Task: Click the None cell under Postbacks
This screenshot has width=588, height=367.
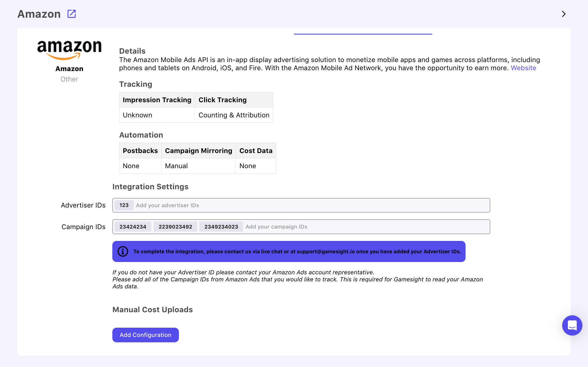Action: 140,166
